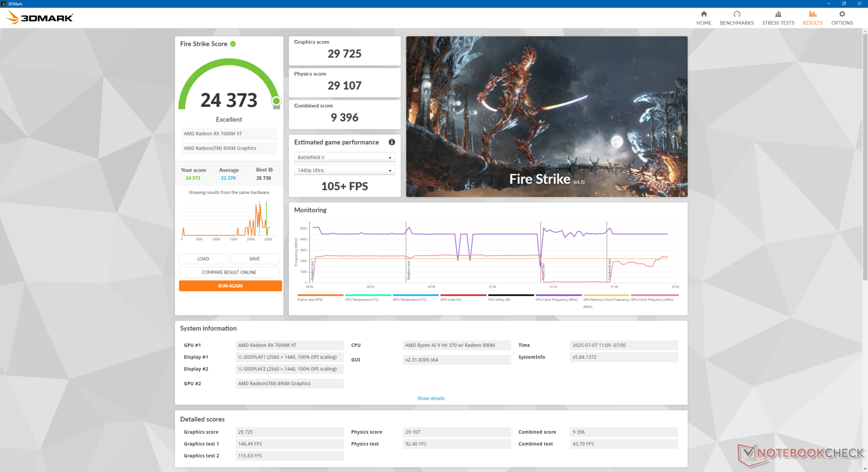This screenshot has width=868, height=472.
Task: Click the Fire Strike benchmark preview image
Action: point(547,117)
